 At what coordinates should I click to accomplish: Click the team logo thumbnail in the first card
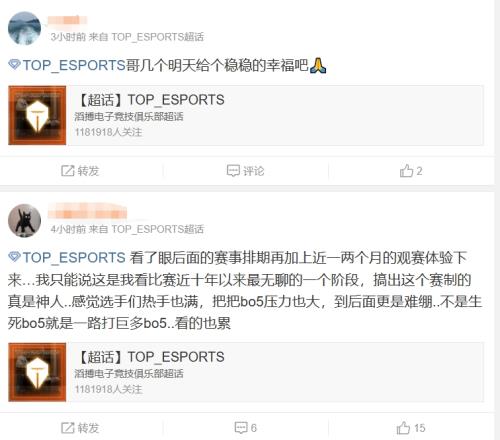37,115
